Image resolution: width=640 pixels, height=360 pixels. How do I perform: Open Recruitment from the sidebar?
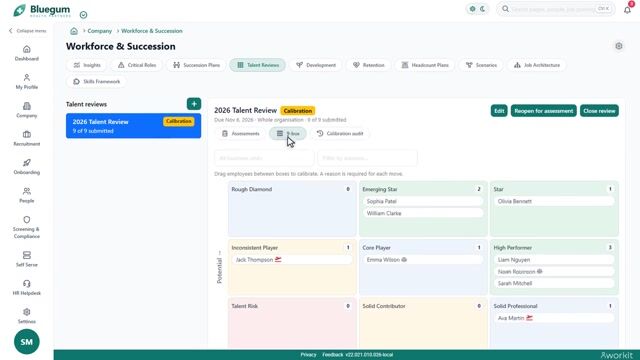pyautogui.click(x=27, y=138)
